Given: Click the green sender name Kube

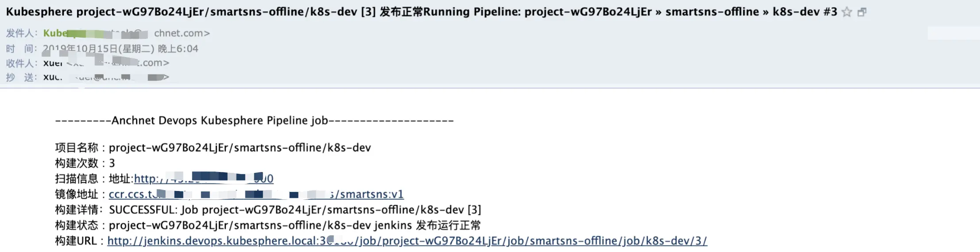Looking at the screenshot, I should pyautogui.click(x=55, y=33).
